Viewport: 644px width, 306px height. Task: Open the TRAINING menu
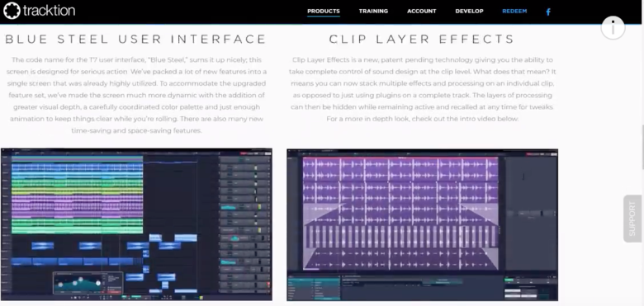(x=373, y=11)
